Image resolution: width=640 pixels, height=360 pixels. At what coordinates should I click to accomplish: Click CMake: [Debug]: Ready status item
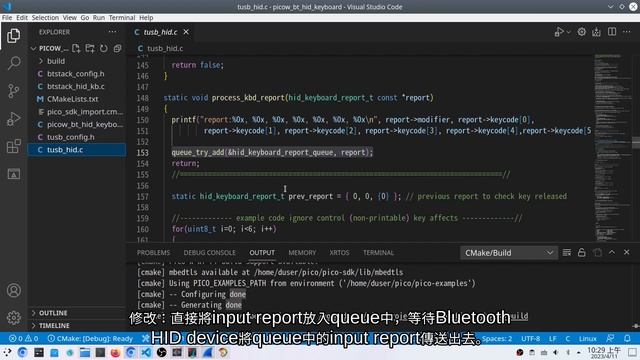[90, 338]
